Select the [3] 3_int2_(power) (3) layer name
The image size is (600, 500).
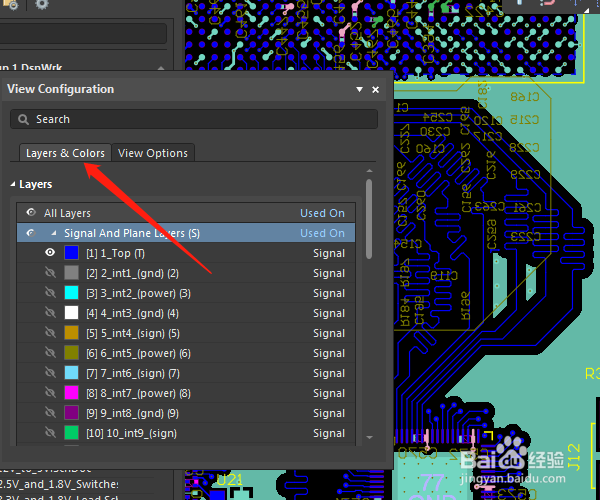click(139, 293)
